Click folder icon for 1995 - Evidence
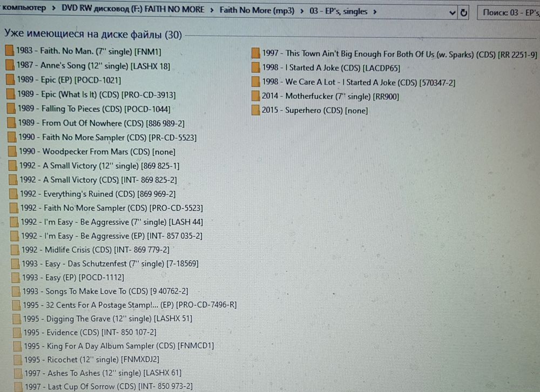This screenshot has height=392, width=540. pos(17,333)
